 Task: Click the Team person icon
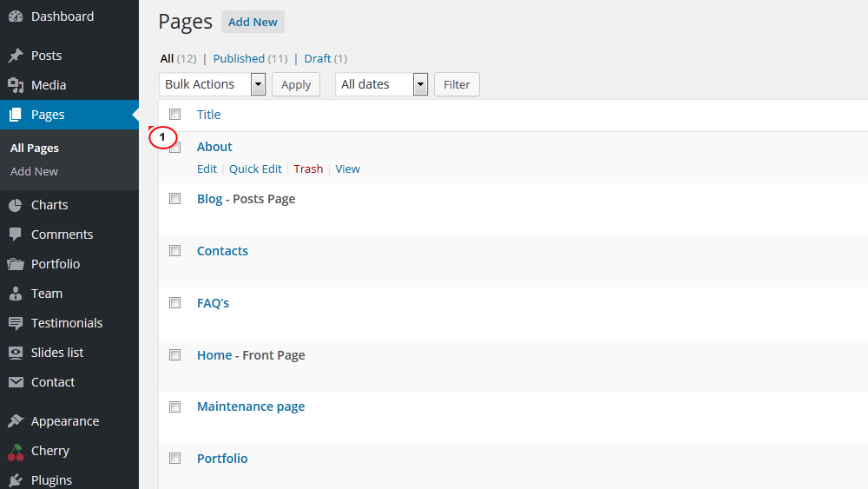coord(16,294)
